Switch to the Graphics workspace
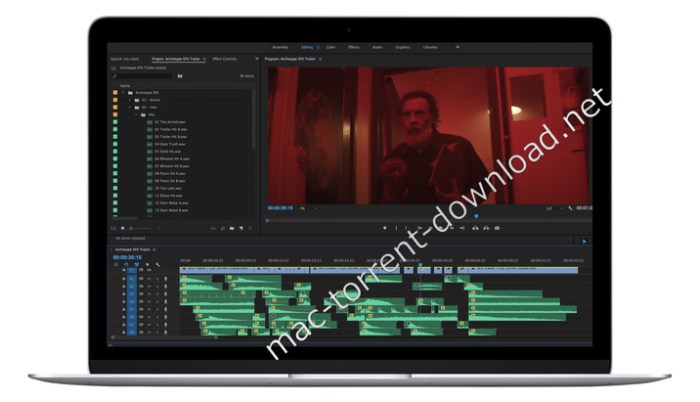The image size is (700, 402). 402,47
